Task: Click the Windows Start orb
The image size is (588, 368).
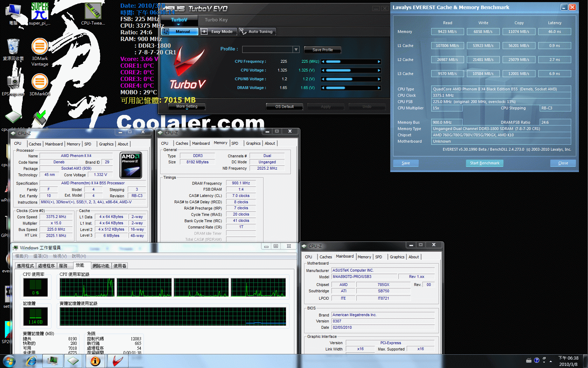Action: coord(9,361)
